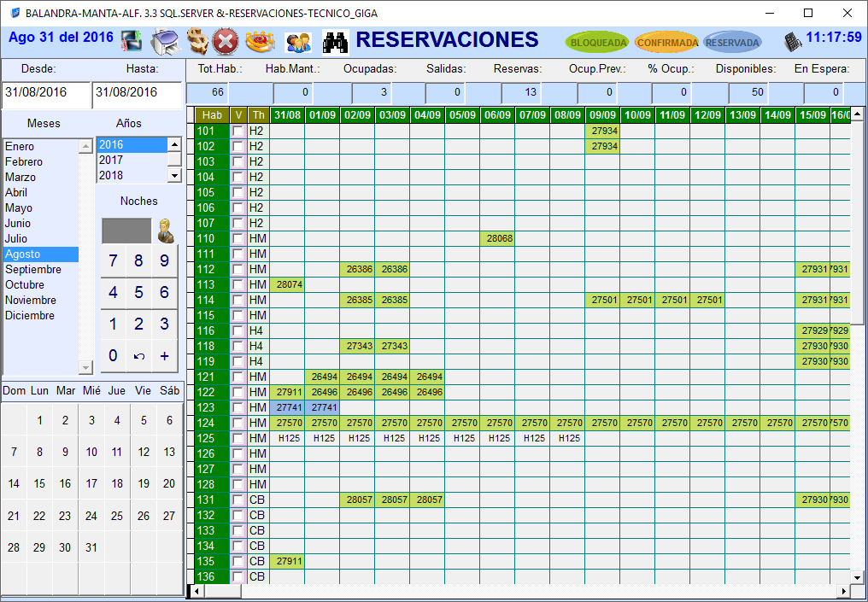Screen dimensions: 868x602
Task: Tick the checkbox for room 101
Action: (238, 131)
